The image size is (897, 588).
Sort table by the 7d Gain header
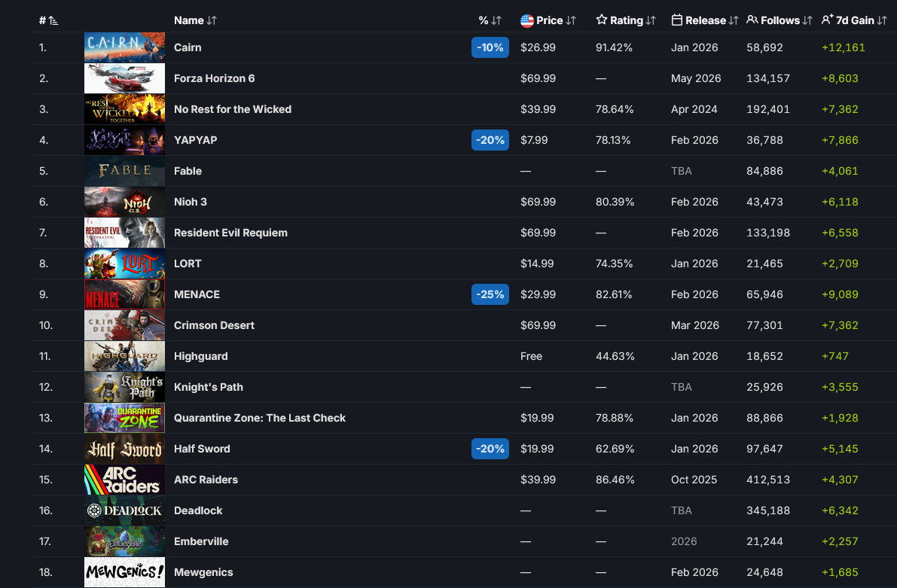(854, 20)
